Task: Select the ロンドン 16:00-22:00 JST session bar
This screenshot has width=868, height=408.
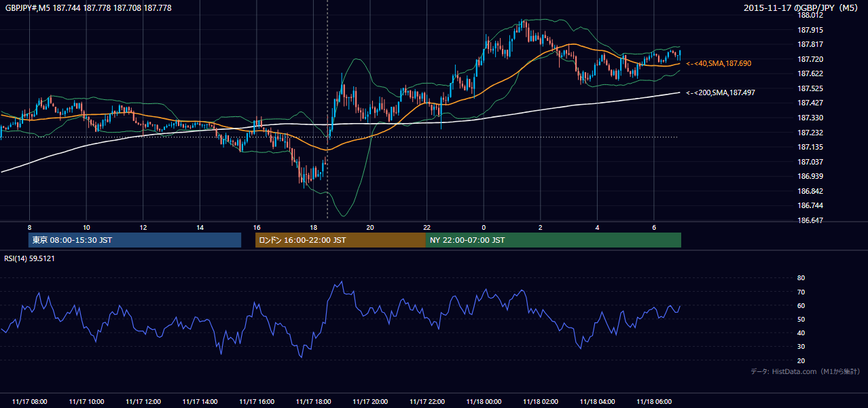Action: coord(340,240)
